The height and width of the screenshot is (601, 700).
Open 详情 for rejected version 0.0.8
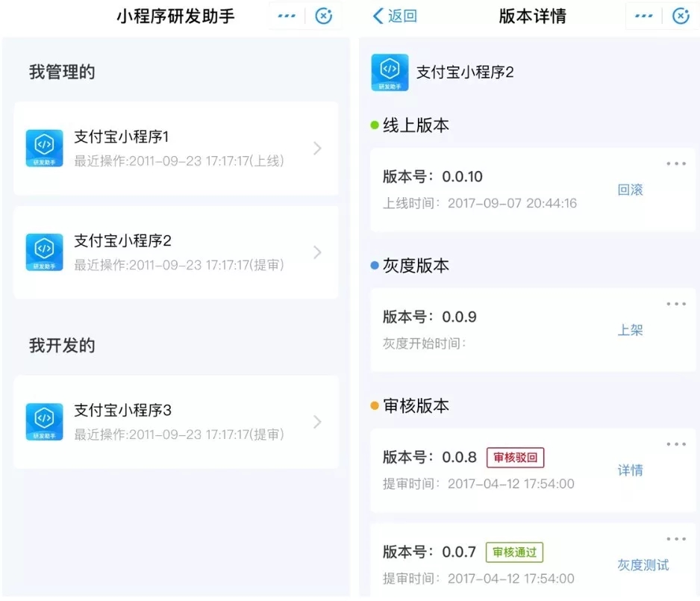tap(631, 470)
